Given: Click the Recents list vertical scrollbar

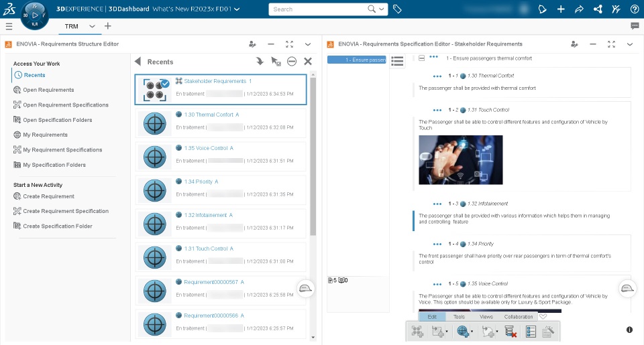Looking at the screenshot, I should [x=313, y=157].
